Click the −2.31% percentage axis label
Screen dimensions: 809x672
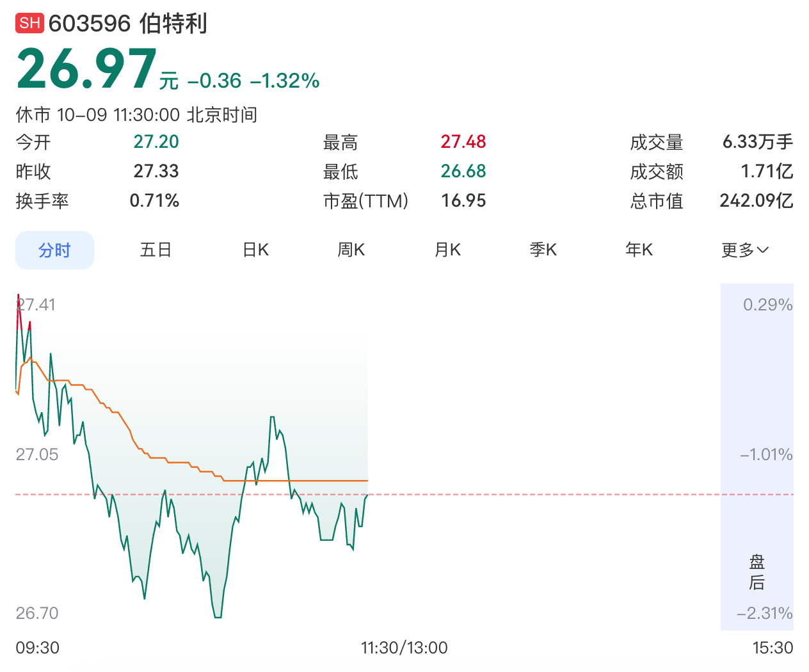[x=765, y=613]
